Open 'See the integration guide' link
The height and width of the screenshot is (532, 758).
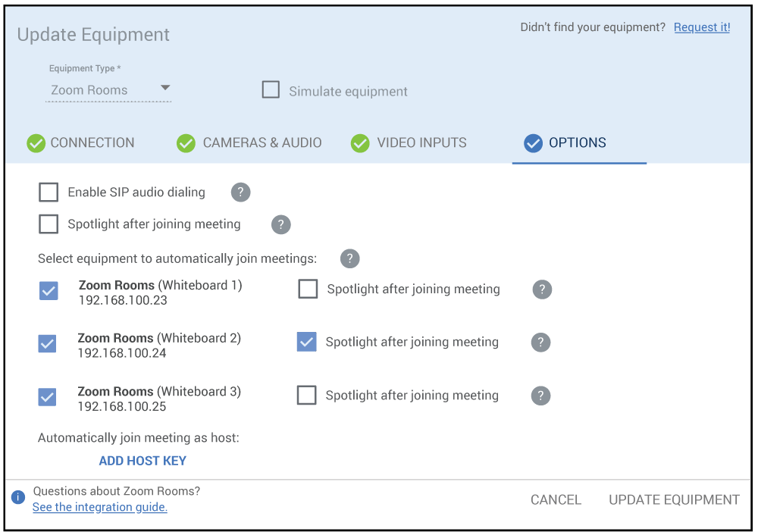(x=100, y=507)
